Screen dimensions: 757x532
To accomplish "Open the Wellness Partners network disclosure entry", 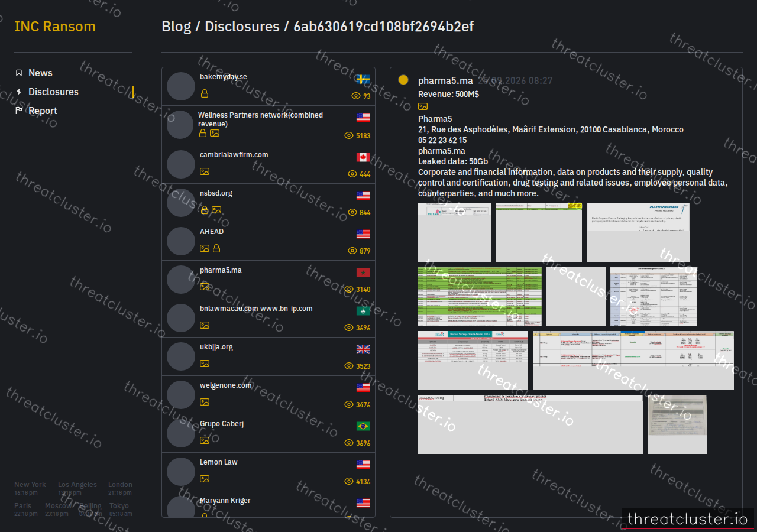I will click(x=268, y=125).
